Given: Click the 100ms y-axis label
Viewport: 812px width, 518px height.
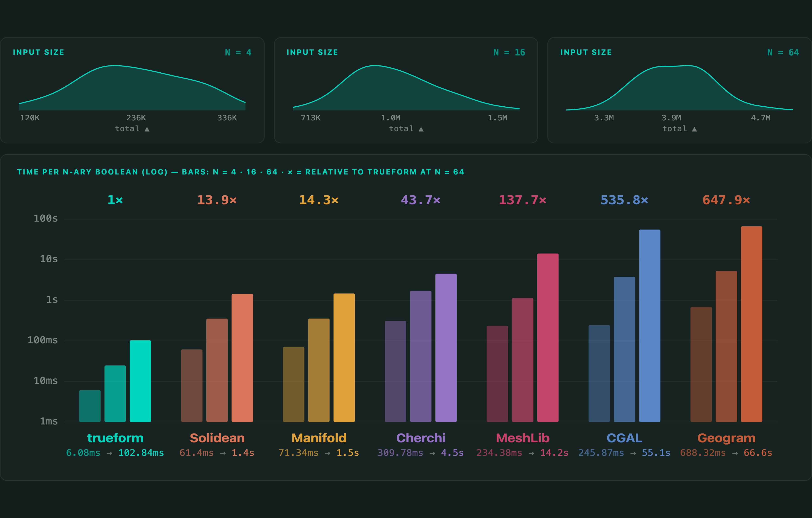Looking at the screenshot, I should pos(42,340).
